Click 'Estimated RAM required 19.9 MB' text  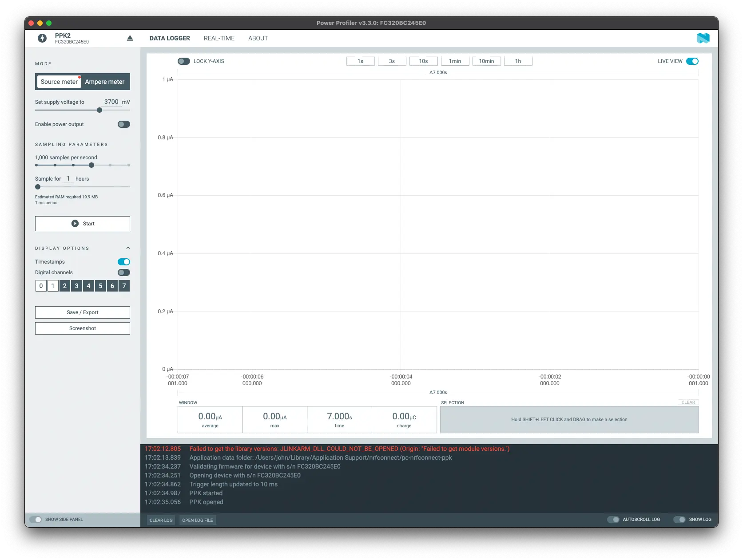[x=67, y=197]
